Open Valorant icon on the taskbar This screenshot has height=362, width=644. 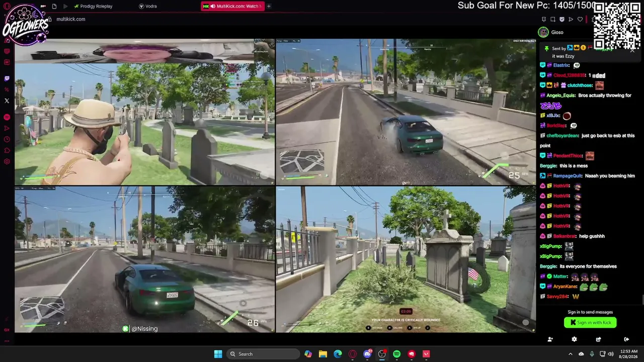pyautogui.click(x=426, y=354)
